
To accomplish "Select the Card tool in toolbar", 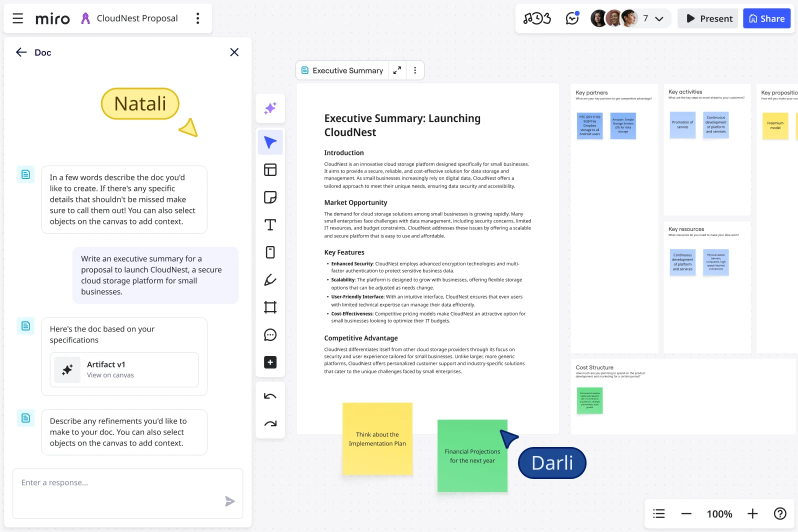I will [270, 252].
